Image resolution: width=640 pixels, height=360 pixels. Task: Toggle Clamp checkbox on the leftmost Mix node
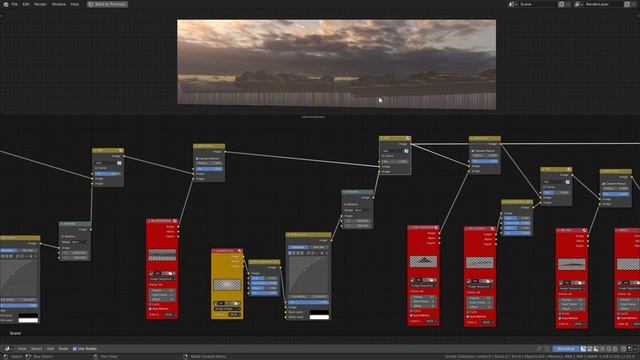(x=97, y=168)
